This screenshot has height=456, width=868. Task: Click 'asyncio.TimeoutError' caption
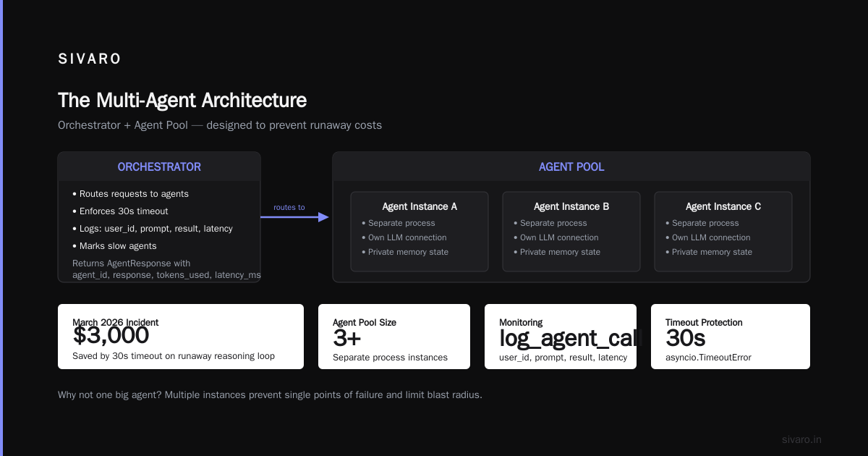pos(708,358)
